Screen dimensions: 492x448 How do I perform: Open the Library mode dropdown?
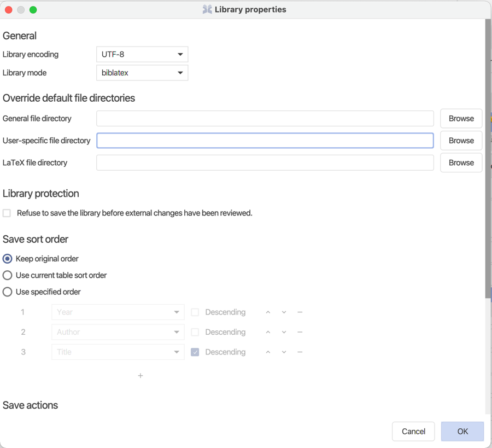(x=142, y=73)
